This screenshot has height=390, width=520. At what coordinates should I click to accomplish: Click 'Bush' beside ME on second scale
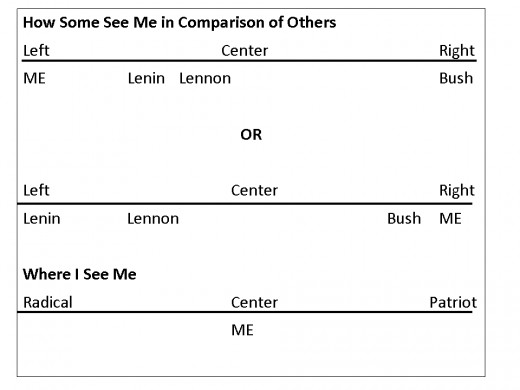[404, 219]
